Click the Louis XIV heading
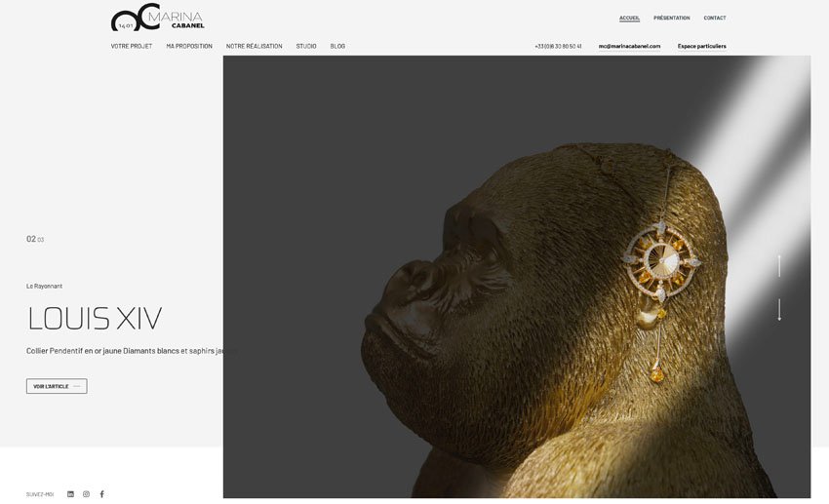 click(x=95, y=319)
